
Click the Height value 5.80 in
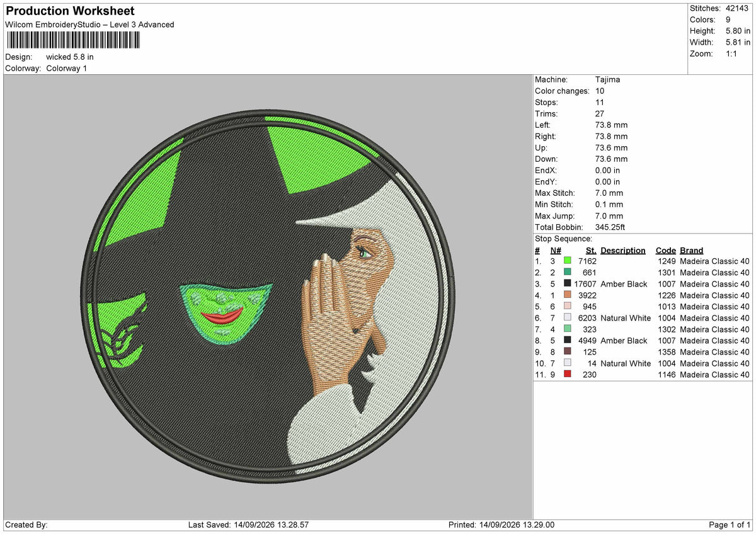click(x=738, y=31)
